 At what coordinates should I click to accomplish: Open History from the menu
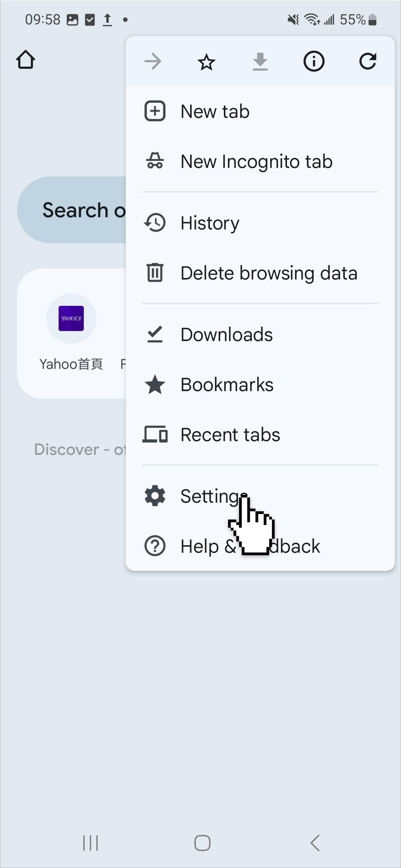[260, 223]
